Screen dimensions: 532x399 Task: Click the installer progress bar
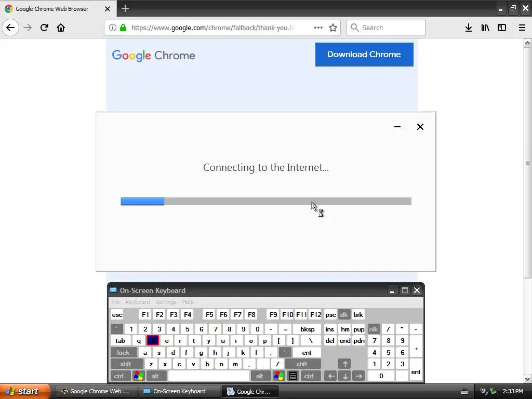point(266,201)
